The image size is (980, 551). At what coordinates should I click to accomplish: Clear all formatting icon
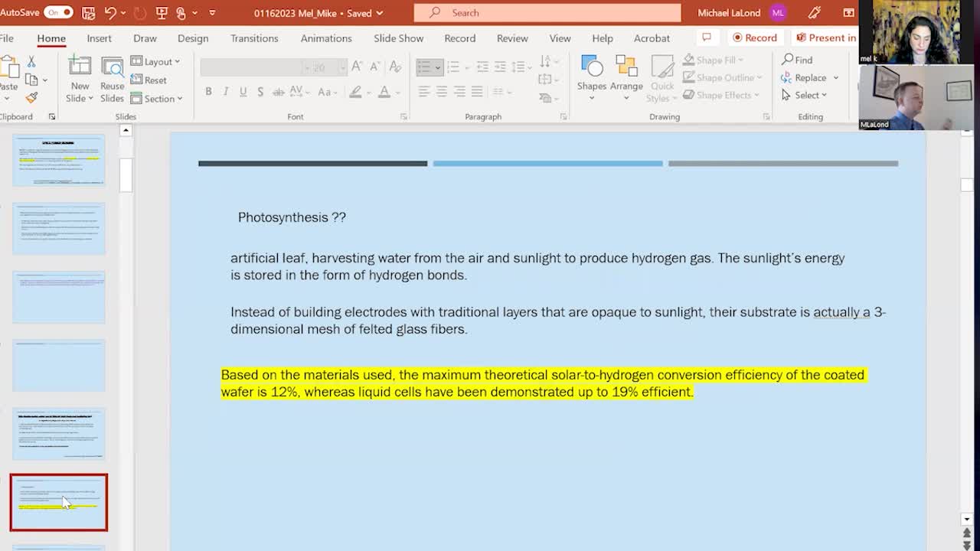[396, 67]
